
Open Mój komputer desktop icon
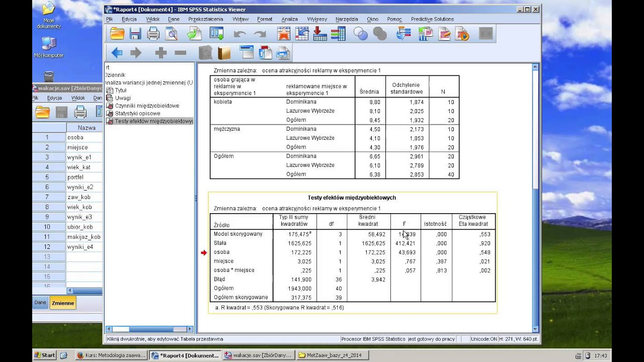[49, 48]
